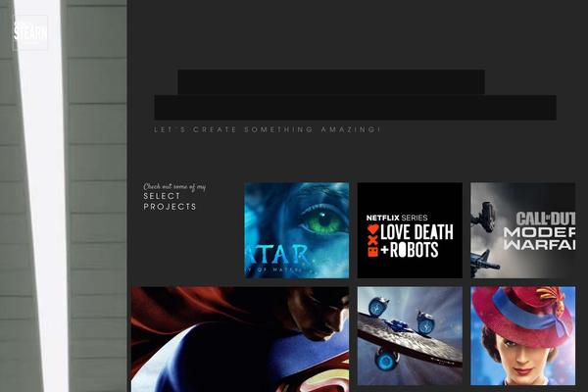Click the STEARN logo at top left
Viewport: 588px width, 392px height.
pos(30,32)
